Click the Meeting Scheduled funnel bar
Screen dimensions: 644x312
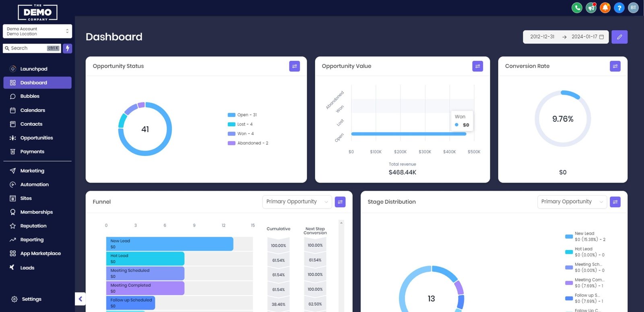point(145,273)
